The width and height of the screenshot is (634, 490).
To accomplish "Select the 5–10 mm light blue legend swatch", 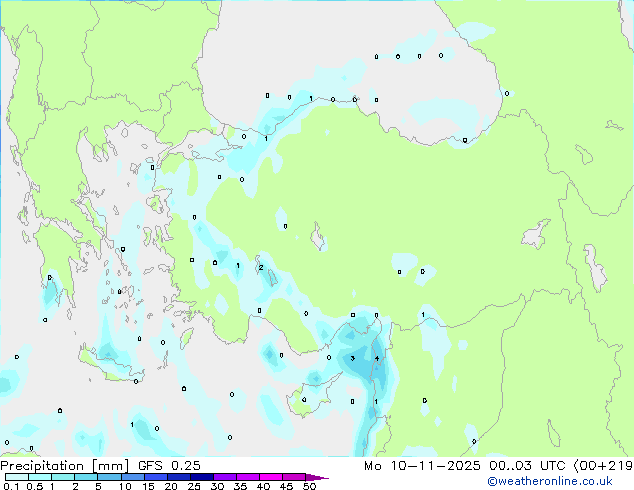I will click(109, 477).
